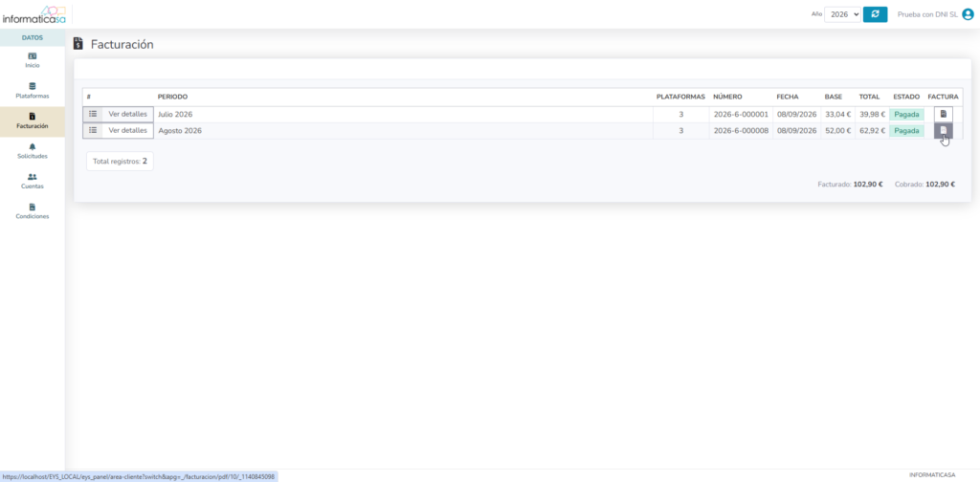Screen dimensions: 980x482
Task: Click the NÚMERO column header
Action: [x=727, y=97]
